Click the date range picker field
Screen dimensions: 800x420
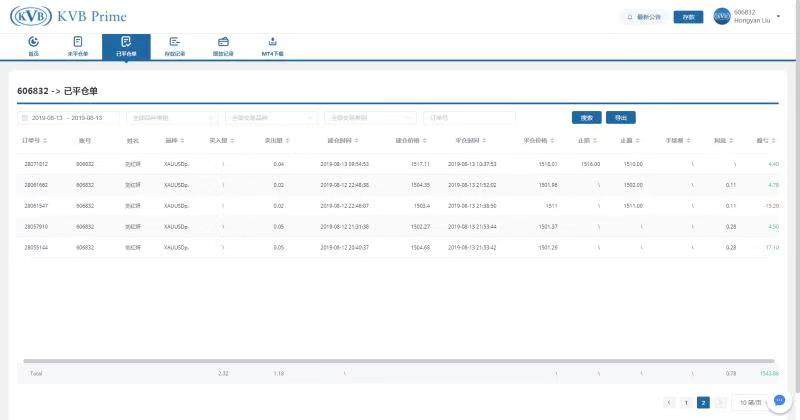(70, 118)
